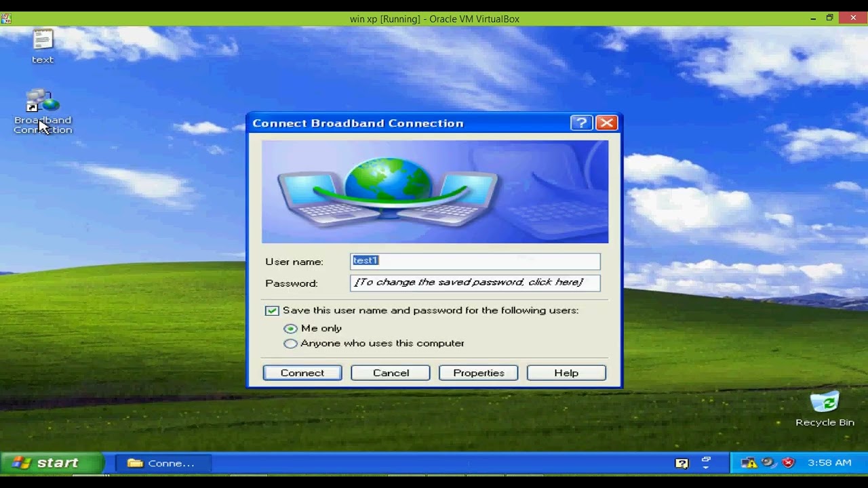This screenshot has width=868, height=488.
Task: Click the security alert red shield tray icon
Action: (788, 463)
